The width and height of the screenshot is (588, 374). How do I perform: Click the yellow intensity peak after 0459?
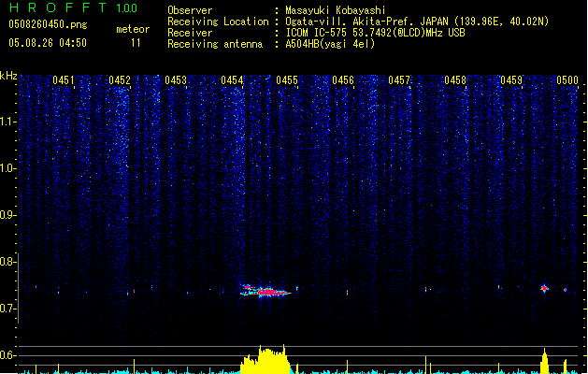(544, 361)
